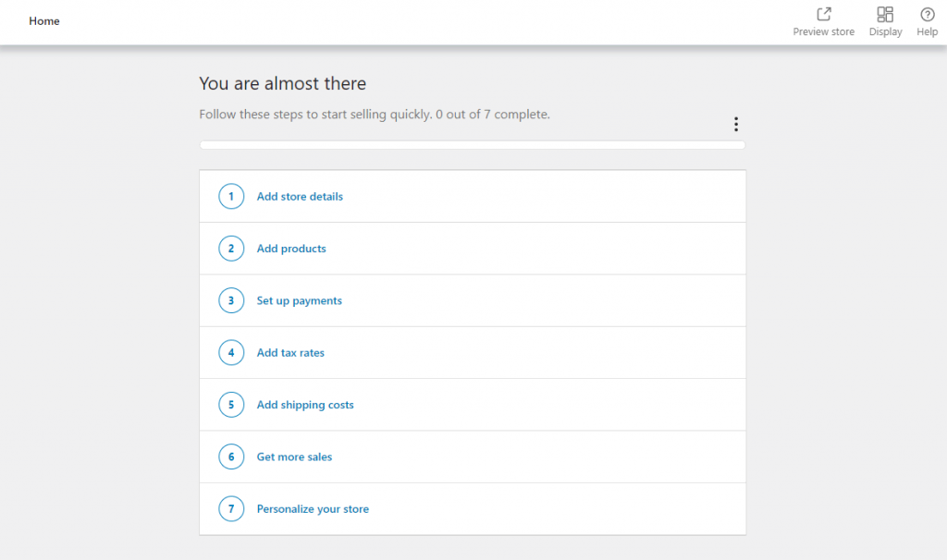Select the Get more sales task
This screenshot has width=947, height=560.
(x=294, y=457)
